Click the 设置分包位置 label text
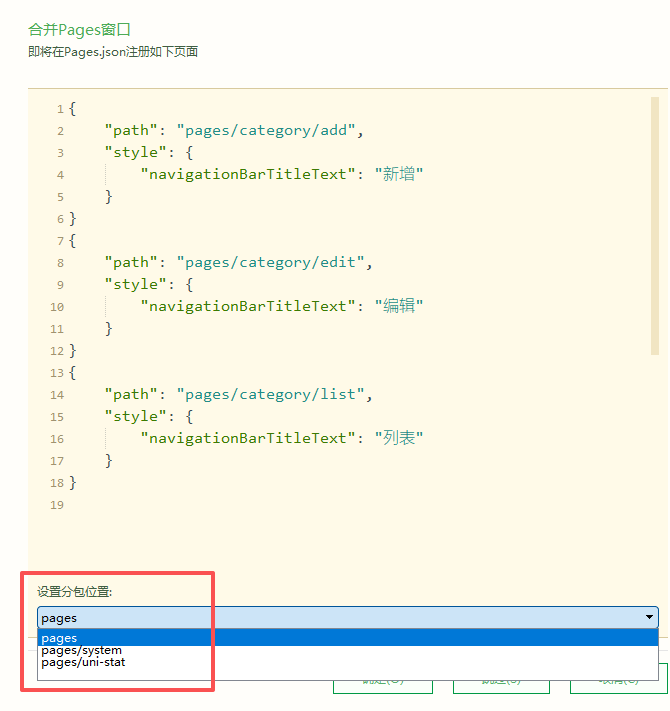The image size is (670, 711). tap(75, 591)
